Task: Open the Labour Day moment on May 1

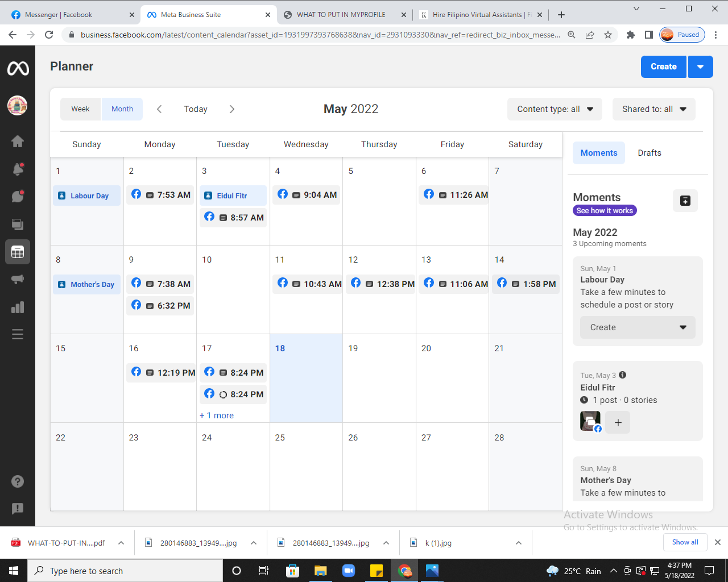Action: [86, 196]
